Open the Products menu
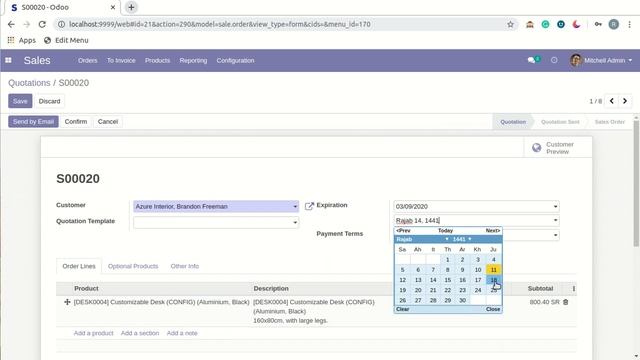The image size is (640, 360). click(157, 60)
